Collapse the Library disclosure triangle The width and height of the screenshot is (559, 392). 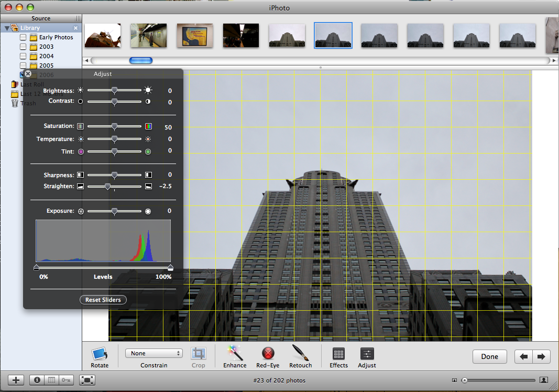[7, 28]
